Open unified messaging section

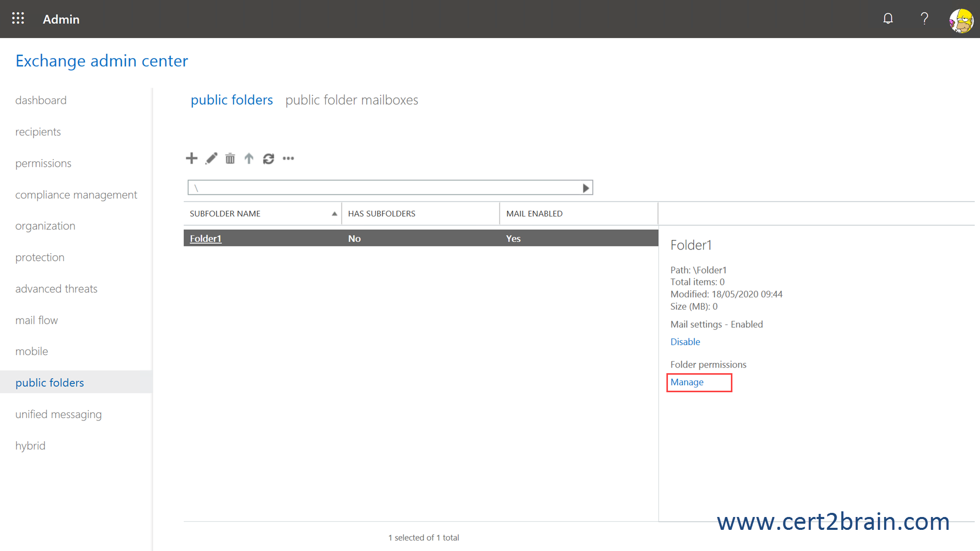tap(58, 414)
